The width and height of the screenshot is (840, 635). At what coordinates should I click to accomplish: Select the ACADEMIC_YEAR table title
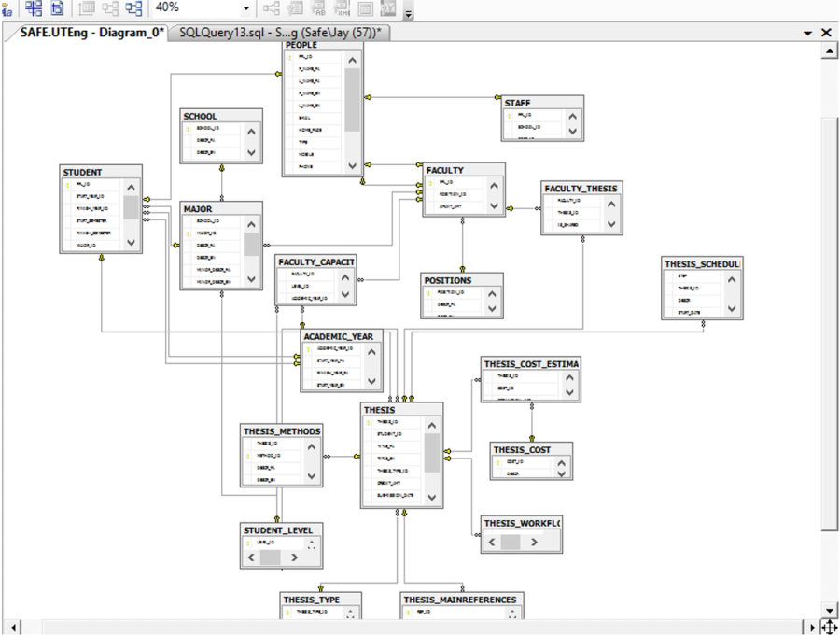(x=338, y=336)
